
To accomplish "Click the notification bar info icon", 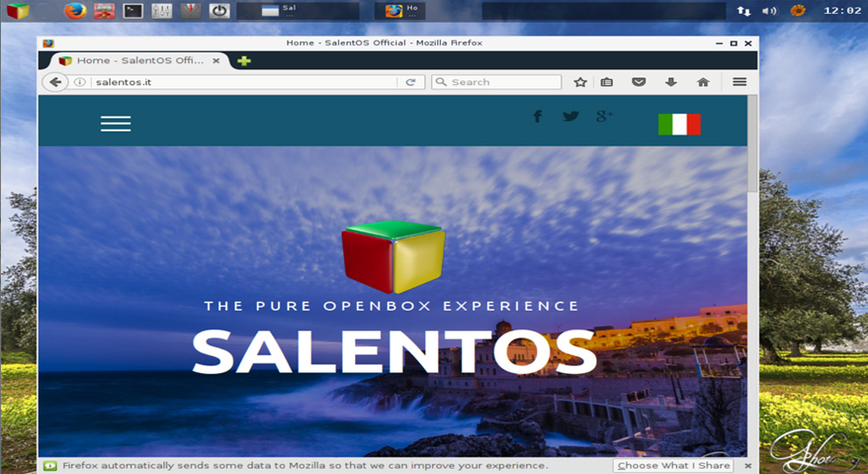I will click(x=50, y=466).
